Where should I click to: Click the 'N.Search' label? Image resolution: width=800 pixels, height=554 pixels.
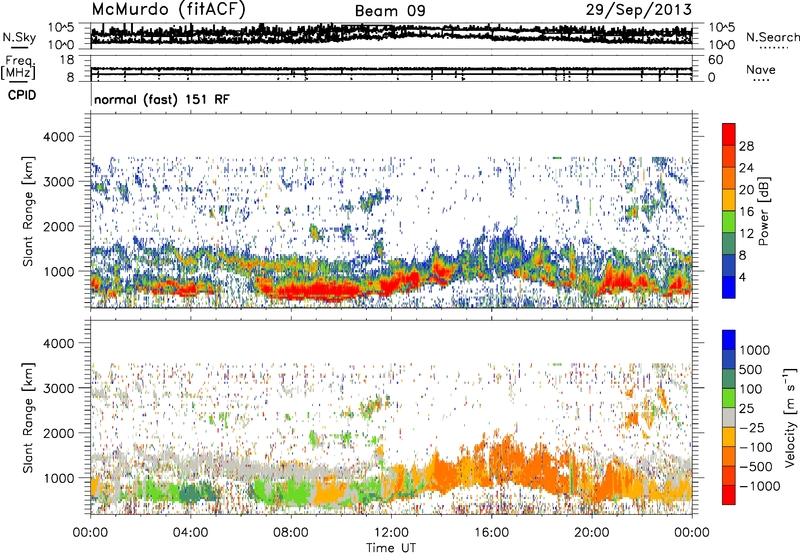click(x=772, y=37)
